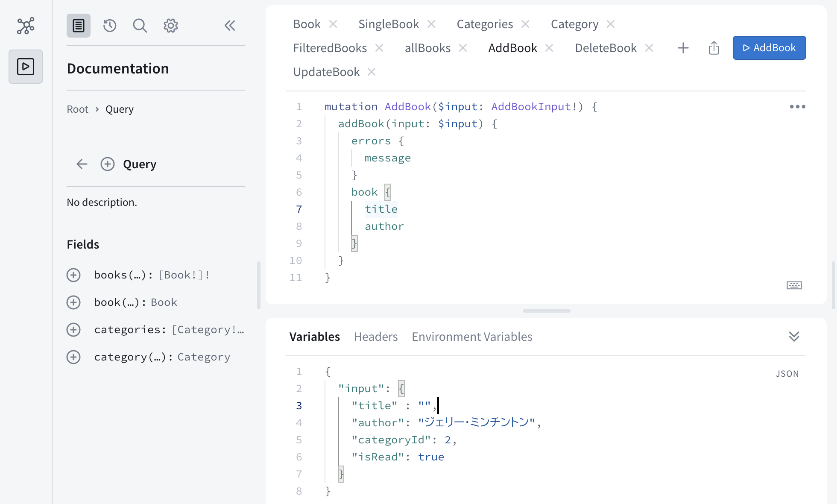Close the DeleteBook tab
The width and height of the screenshot is (837, 504).
click(649, 48)
